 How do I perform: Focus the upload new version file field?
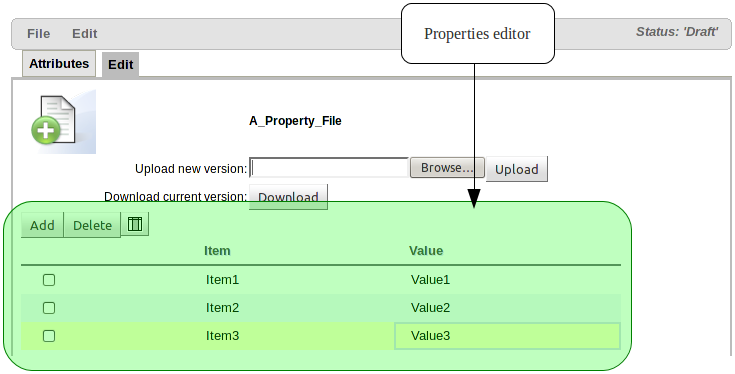pos(329,168)
